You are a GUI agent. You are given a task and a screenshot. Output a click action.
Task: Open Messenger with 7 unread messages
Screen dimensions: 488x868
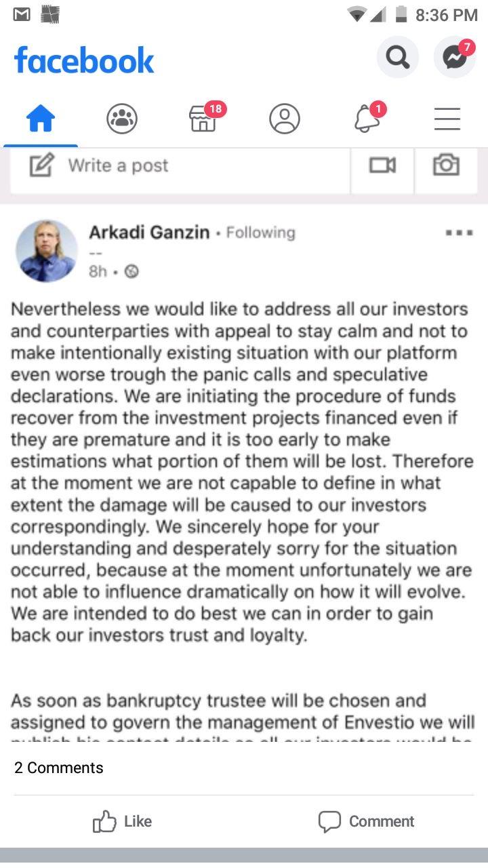(455, 58)
